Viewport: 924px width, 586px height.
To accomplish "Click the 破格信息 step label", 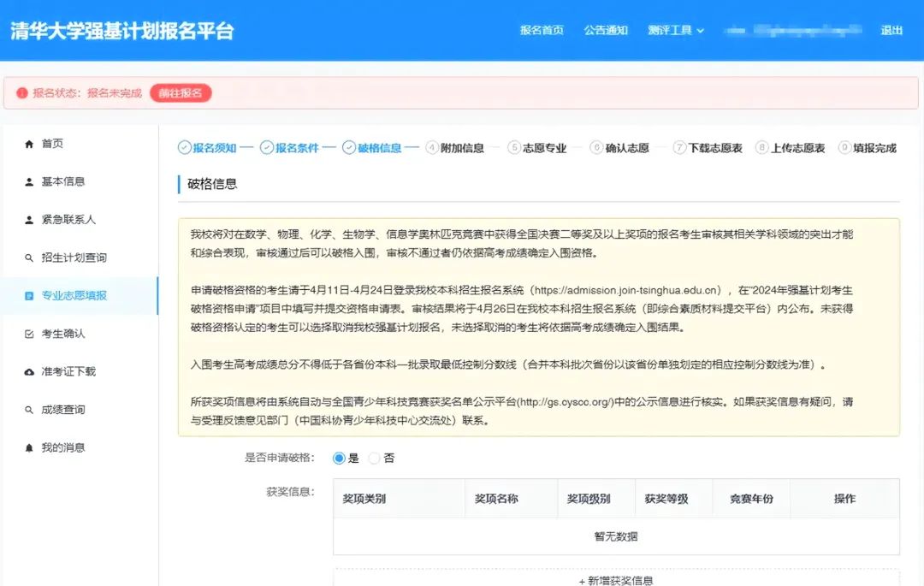I will [380, 148].
